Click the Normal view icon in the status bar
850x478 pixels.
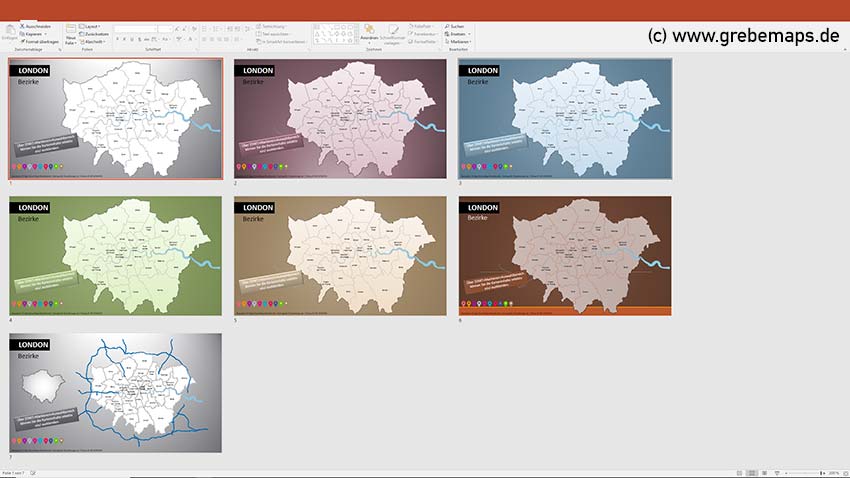coord(739,473)
